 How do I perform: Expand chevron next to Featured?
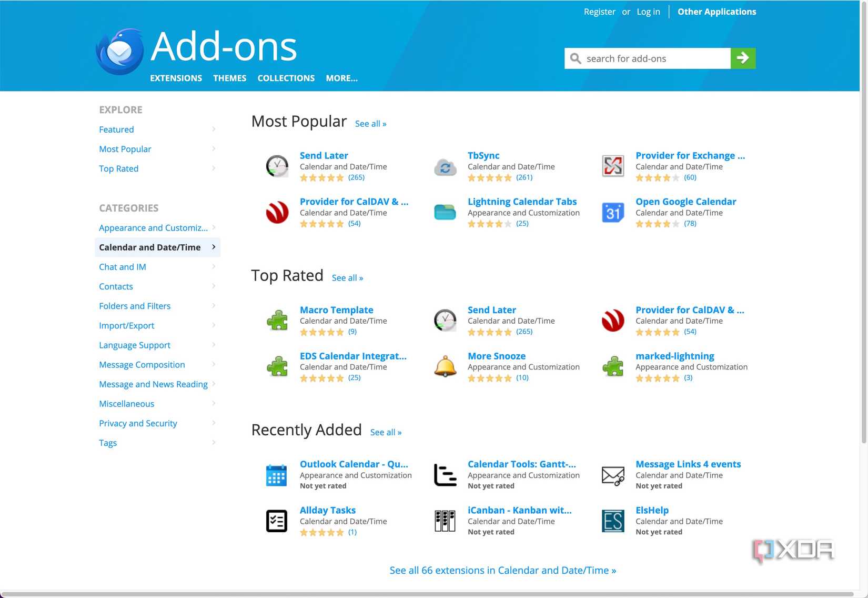214,129
